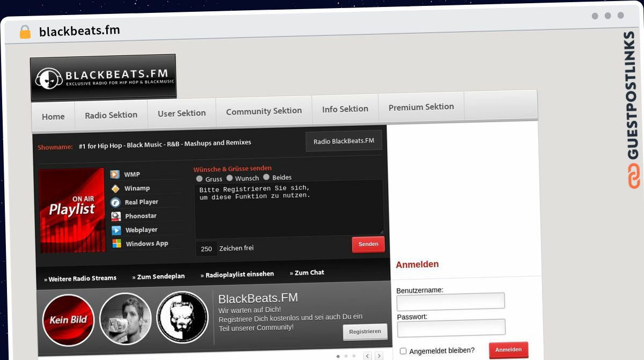This screenshot has height=360, width=644.
Task: Click the Real Player icon
Action: click(x=115, y=202)
